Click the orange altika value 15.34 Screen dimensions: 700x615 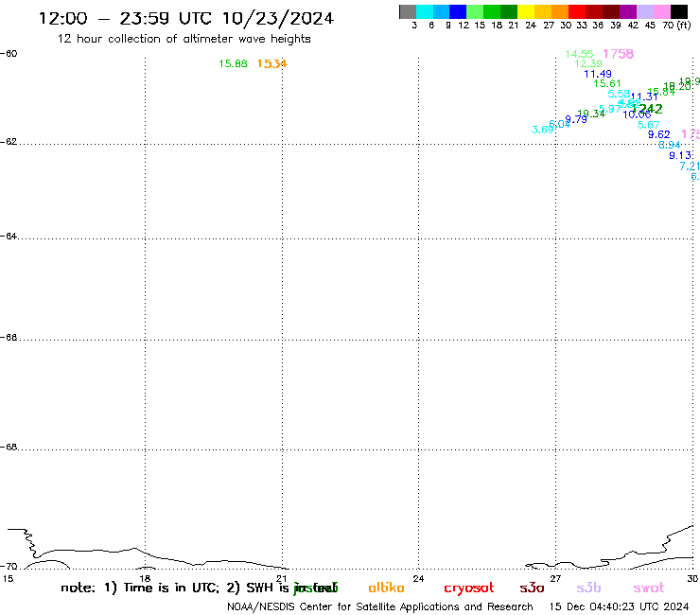[x=271, y=64]
